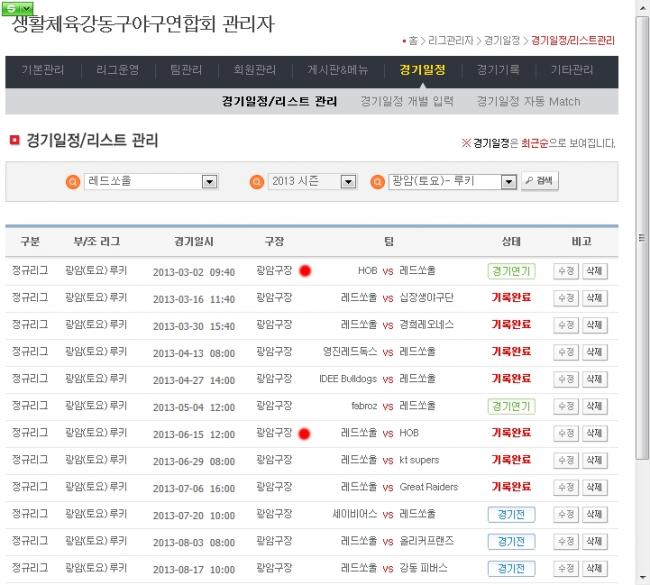Click 기록완료 status for kt supers game
Image resolution: width=650 pixels, height=585 pixels.
[x=511, y=459]
